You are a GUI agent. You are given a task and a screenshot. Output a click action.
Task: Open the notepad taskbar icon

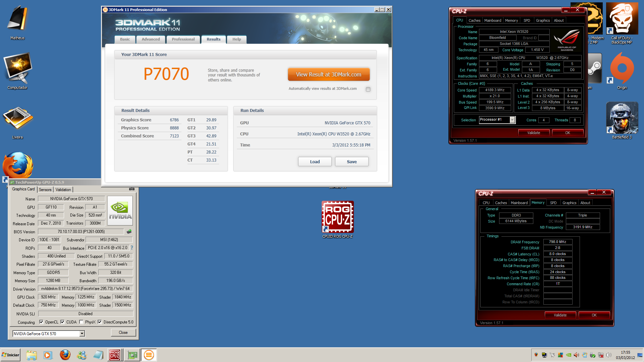click(x=98, y=355)
